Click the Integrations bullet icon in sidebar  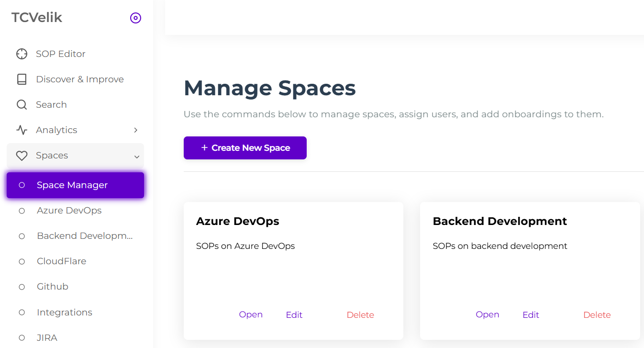tap(22, 313)
